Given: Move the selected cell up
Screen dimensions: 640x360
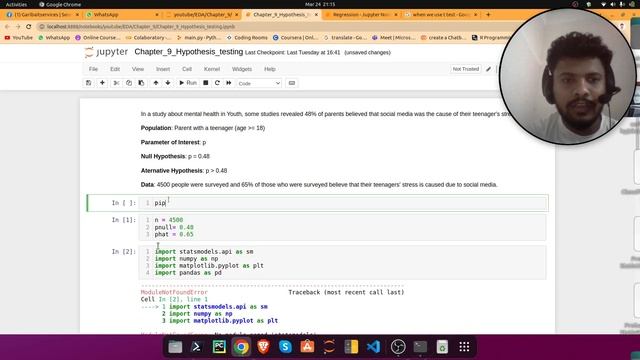Looking at the screenshot, I should [x=156, y=83].
